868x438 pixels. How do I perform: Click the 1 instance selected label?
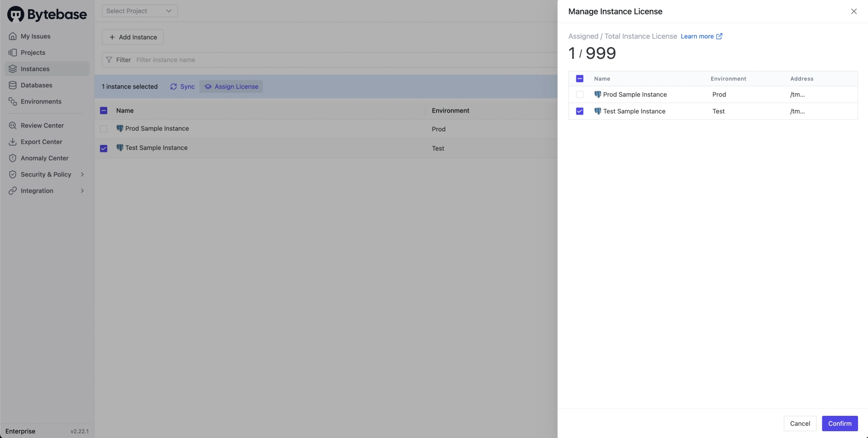click(x=129, y=86)
